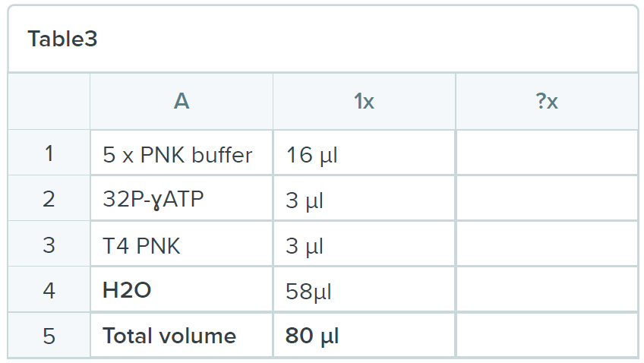Select the 80 µl total cell

pos(312,336)
